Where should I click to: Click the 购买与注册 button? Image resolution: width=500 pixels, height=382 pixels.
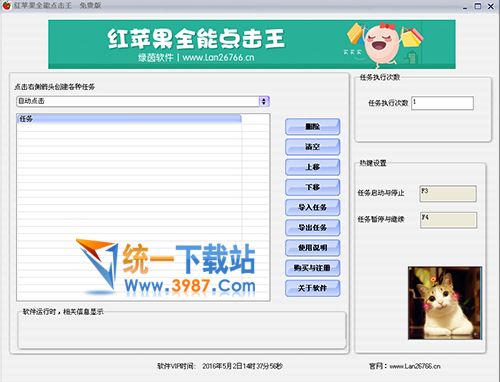tap(313, 268)
